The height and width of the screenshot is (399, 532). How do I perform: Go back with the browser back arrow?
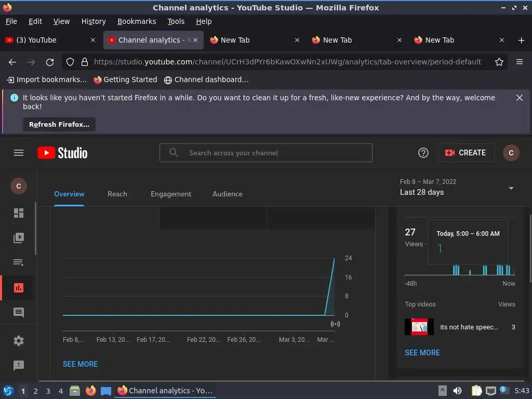coord(12,62)
